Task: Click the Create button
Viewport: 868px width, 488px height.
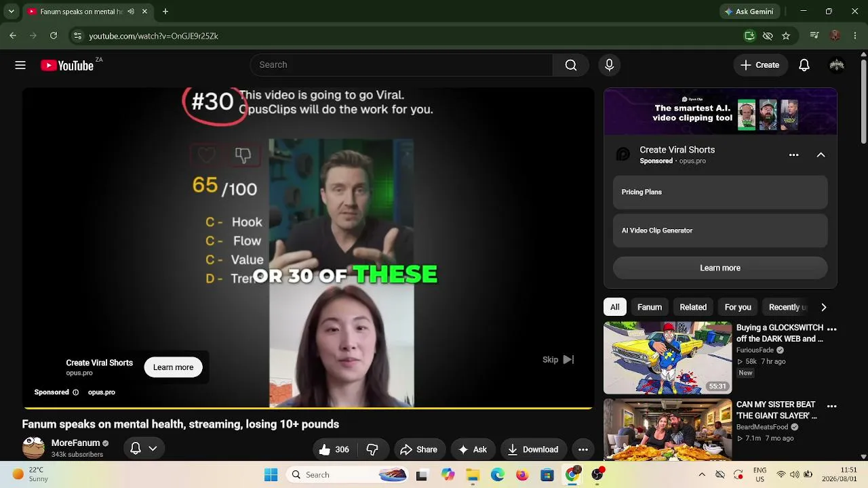Action: click(760, 65)
